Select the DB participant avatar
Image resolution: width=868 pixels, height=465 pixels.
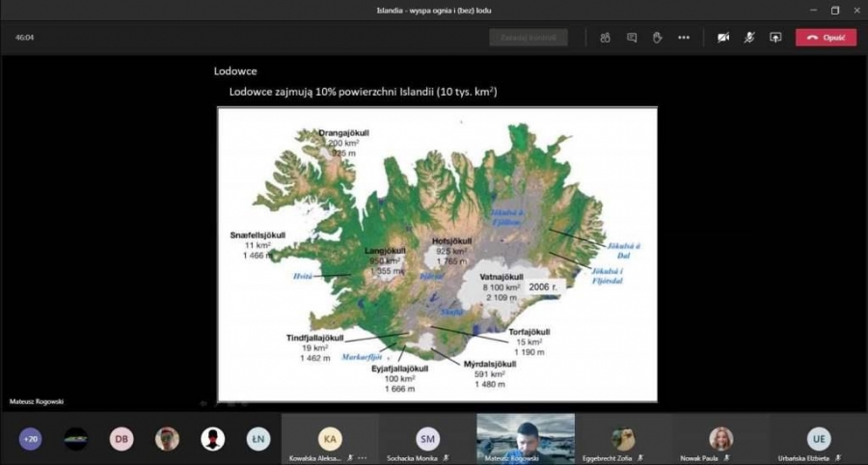(x=122, y=439)
